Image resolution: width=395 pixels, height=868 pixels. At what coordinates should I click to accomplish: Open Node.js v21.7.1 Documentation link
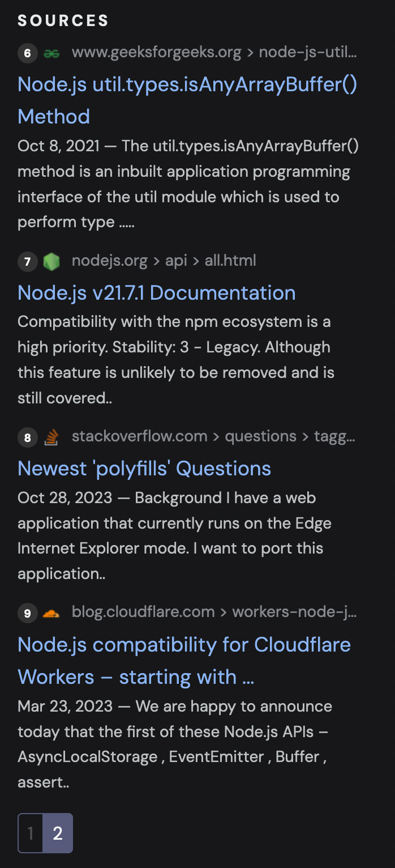157,292
